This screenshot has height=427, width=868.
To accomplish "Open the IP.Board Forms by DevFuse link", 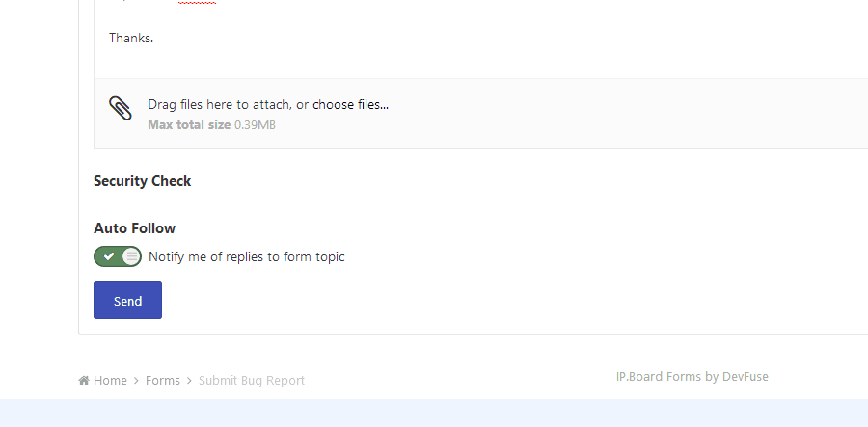I will (x=692, y=377).
